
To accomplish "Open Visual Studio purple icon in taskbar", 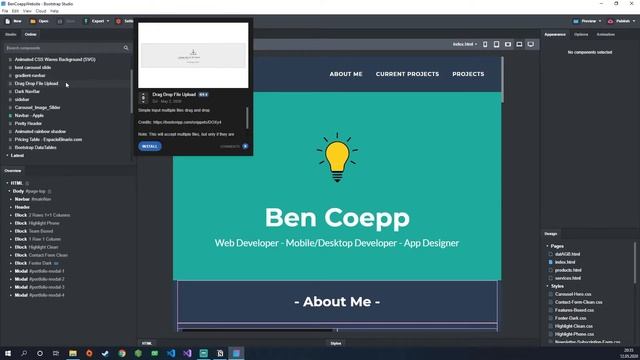I will (x=187, y=353).
